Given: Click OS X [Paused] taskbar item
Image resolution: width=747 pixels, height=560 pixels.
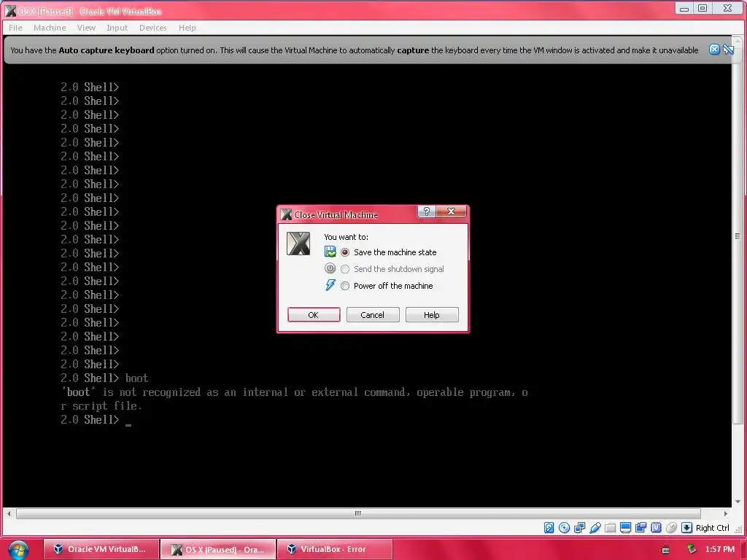Looking at the screenshot, I should [x=217, y=549].
